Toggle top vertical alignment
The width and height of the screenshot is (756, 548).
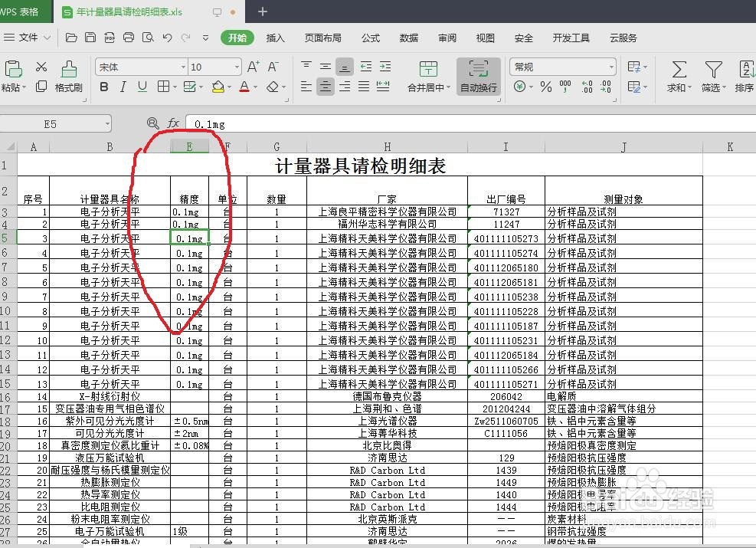[x=306, y=67]
